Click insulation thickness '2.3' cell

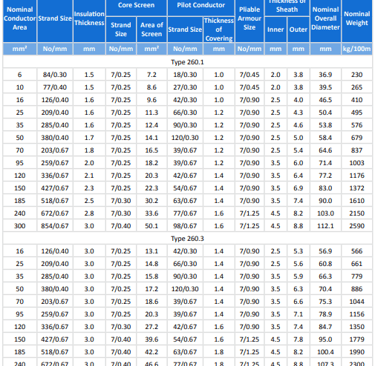click(89, 188)
